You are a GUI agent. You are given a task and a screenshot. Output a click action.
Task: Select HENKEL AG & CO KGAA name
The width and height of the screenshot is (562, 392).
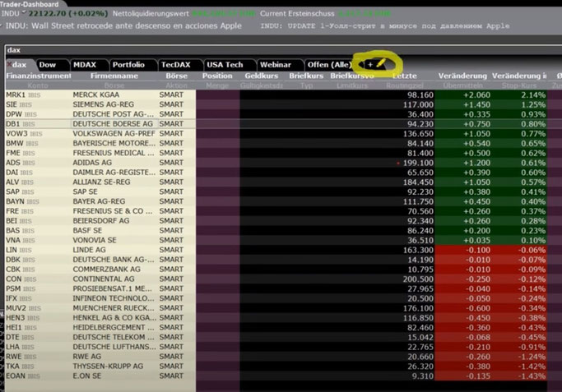coord(114,317)
